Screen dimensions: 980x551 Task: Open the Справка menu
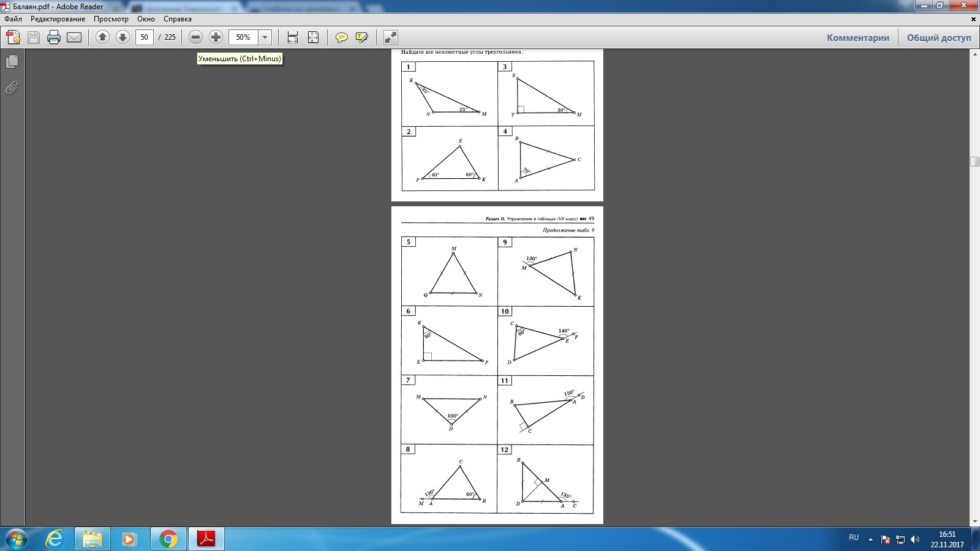pyautogui.click(x=178, y=19)
